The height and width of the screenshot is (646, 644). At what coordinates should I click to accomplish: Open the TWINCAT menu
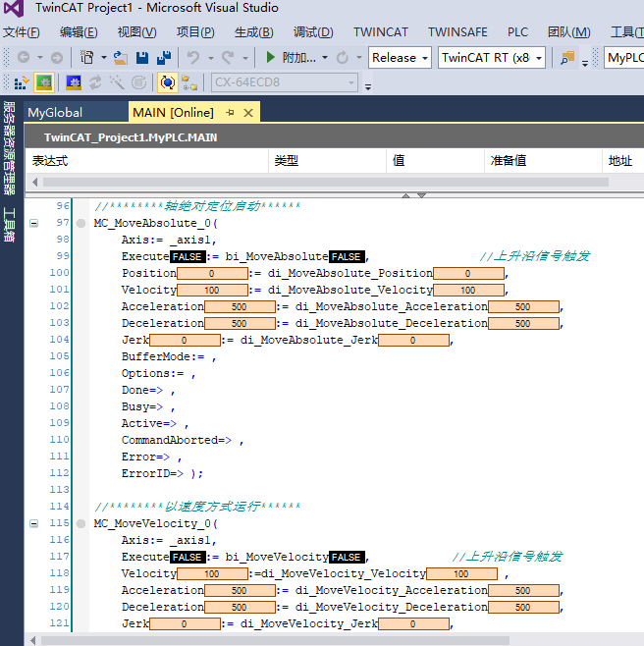[x=380, y=32]
